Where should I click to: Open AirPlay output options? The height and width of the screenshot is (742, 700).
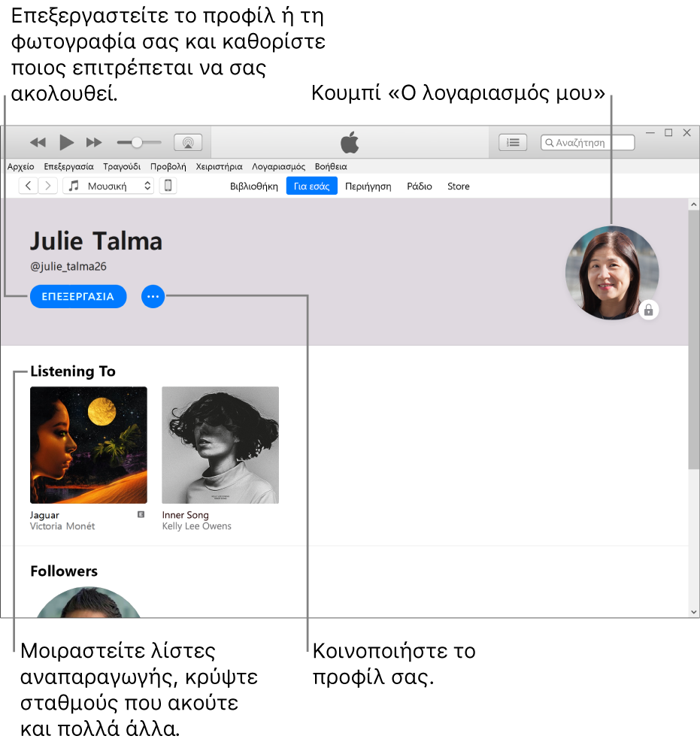188,142
